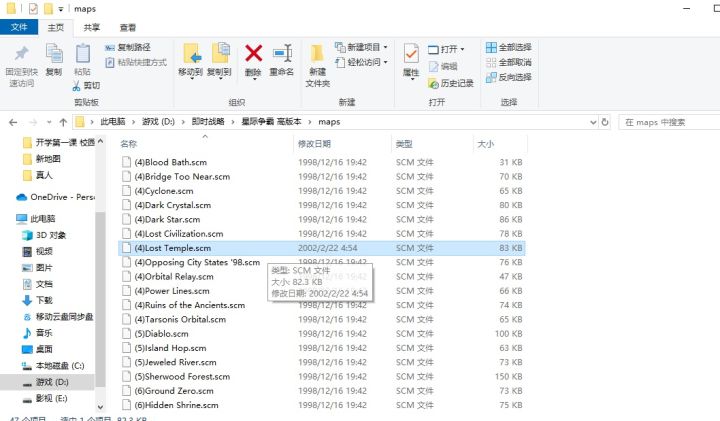Open the quick access toolbar dropdown
Screen dimensions: 720x421
coord(61,9)
